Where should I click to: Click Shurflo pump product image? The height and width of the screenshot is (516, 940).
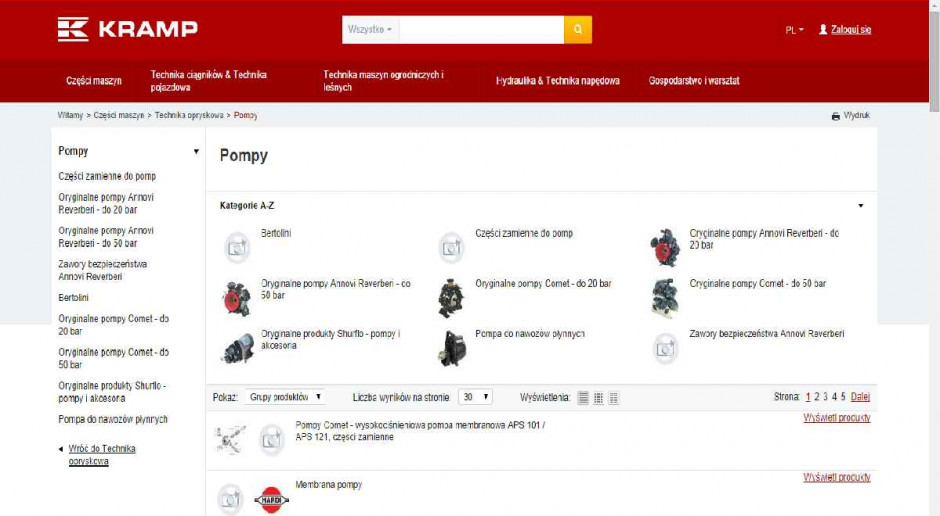[x=237, y=349]
